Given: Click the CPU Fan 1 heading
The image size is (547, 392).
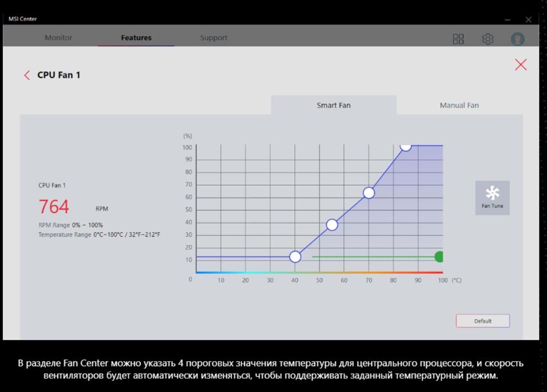Looking at the screenshot, I should 58,75.
